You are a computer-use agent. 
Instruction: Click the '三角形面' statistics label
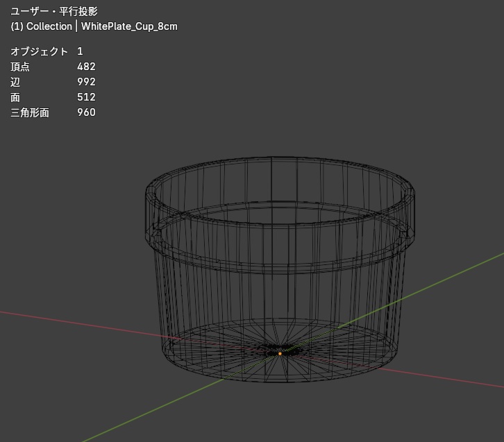(x=30, y=112)
